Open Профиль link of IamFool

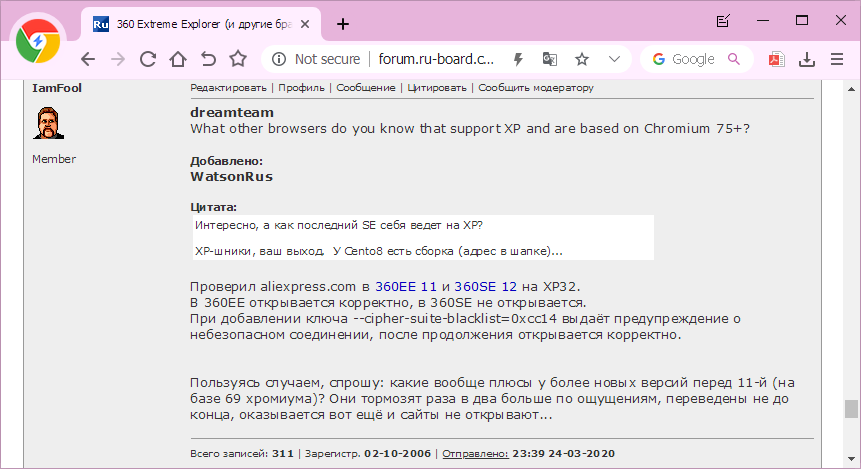coord(301,88)
